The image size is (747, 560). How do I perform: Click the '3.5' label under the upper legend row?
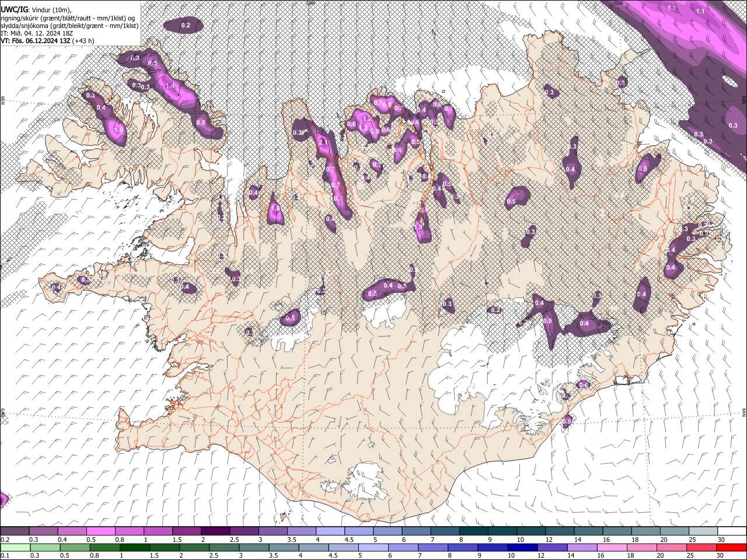(x=292, y=540)
